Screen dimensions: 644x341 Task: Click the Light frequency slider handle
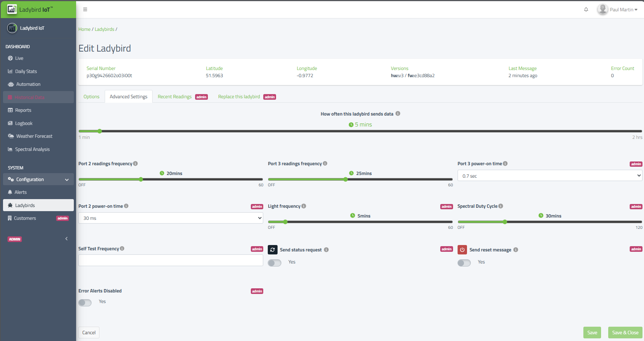pyautogui.click(x=285, y=222)
